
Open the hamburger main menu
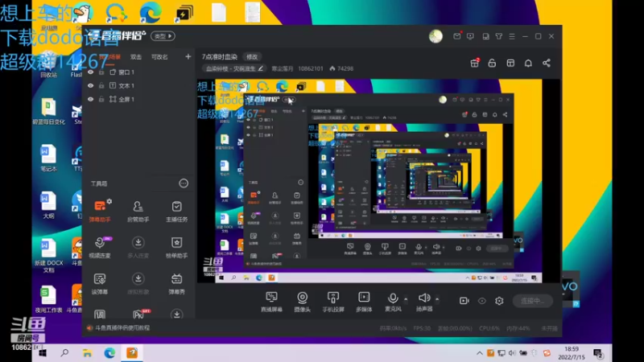click(512, 36)
